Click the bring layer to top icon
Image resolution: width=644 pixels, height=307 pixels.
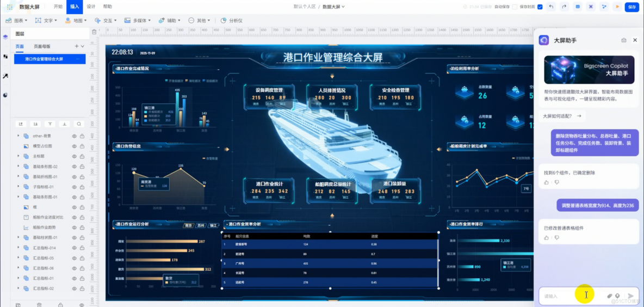tap(49, 124)
